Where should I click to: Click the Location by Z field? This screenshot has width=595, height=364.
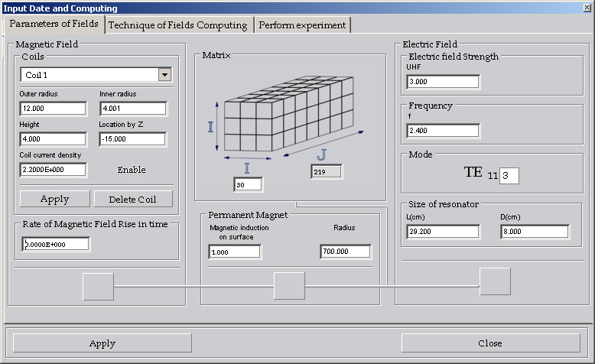pos(132,139)
